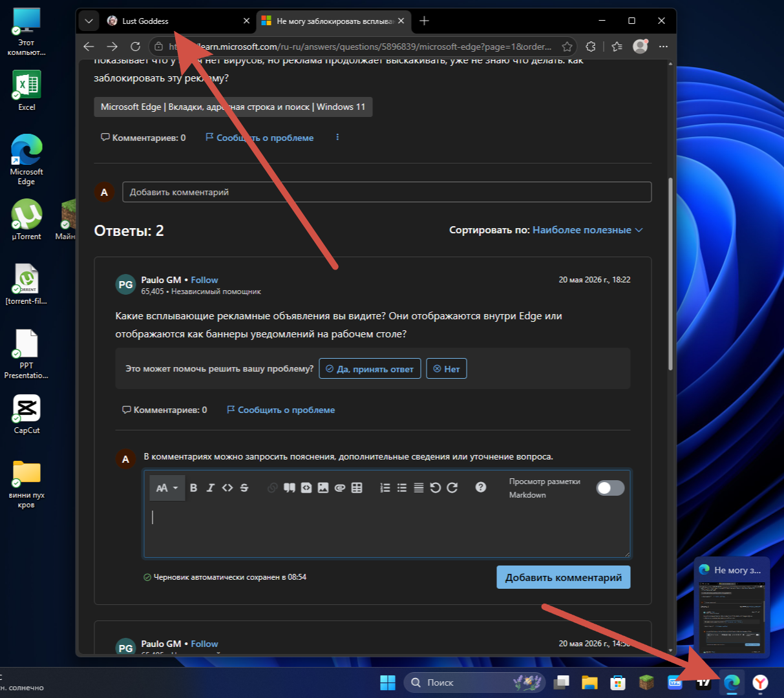Add this page to favorites with the star
The width and height of the screenshot is (784, 698).
(x=567, y=47)
